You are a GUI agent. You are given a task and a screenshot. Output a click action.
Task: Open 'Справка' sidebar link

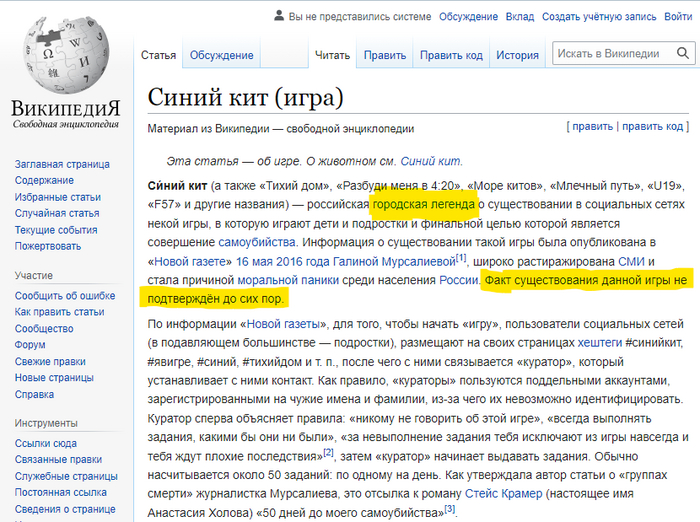[34, 395]
